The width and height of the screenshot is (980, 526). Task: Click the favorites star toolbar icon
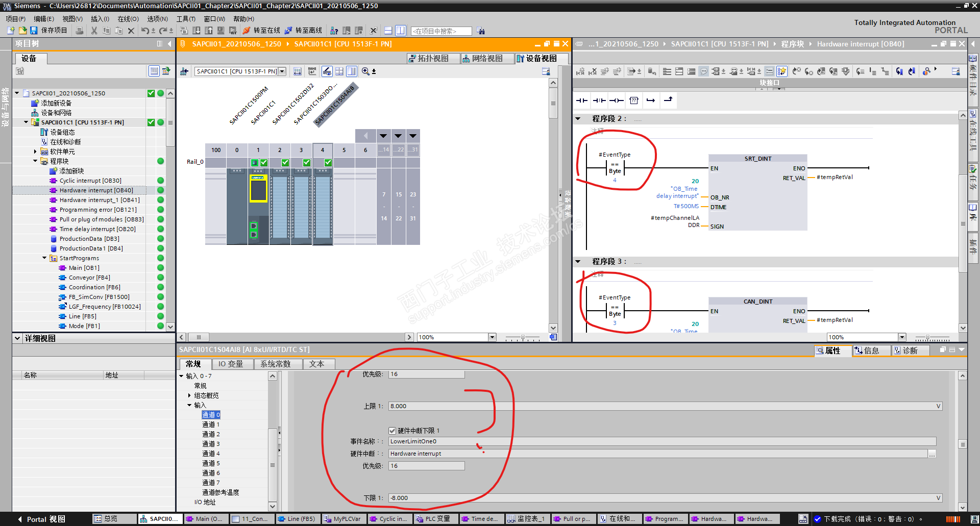click(781, 71)
